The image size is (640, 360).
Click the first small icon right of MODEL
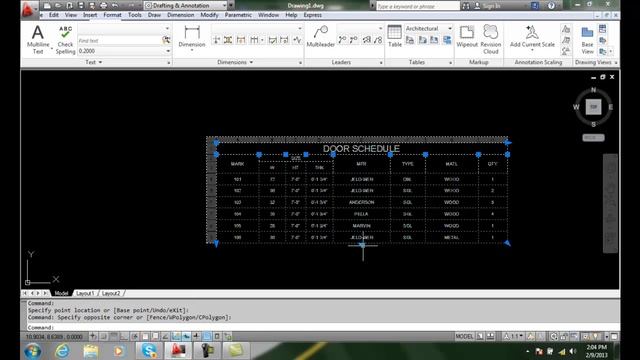coord(480,336)
